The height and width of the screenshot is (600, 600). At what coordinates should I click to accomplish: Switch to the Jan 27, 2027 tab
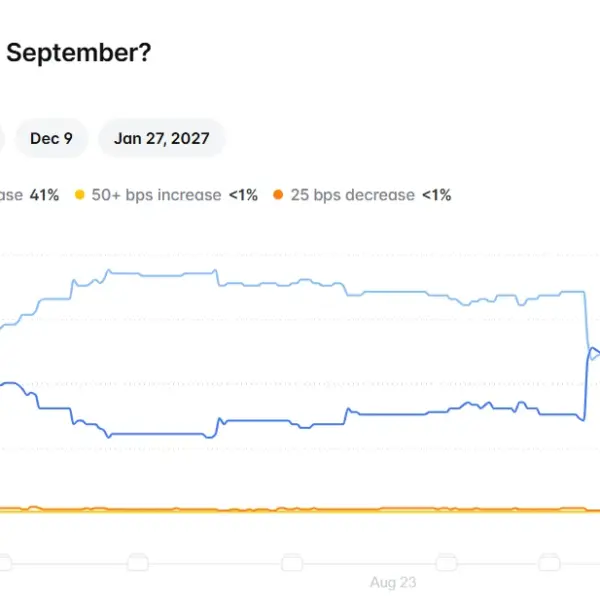[x=161, y=138]
